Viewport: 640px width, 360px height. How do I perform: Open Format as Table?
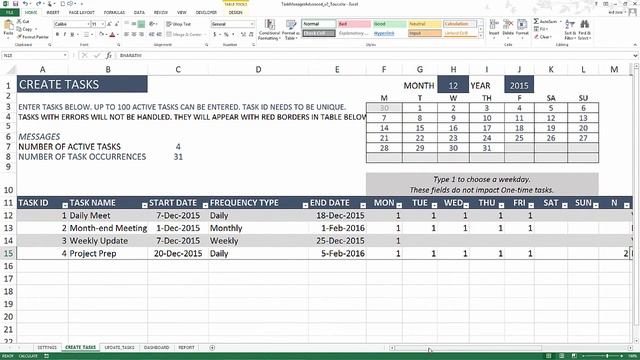291,29
